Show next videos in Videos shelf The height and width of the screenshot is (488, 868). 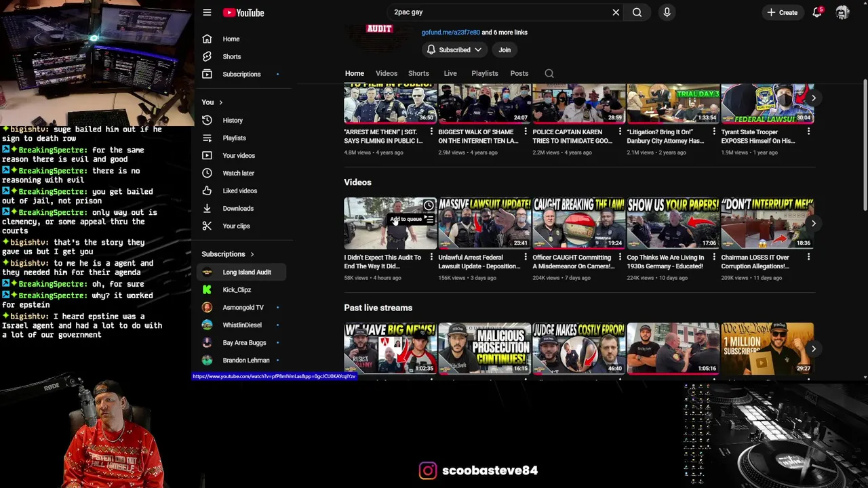(x=813, y=223)
